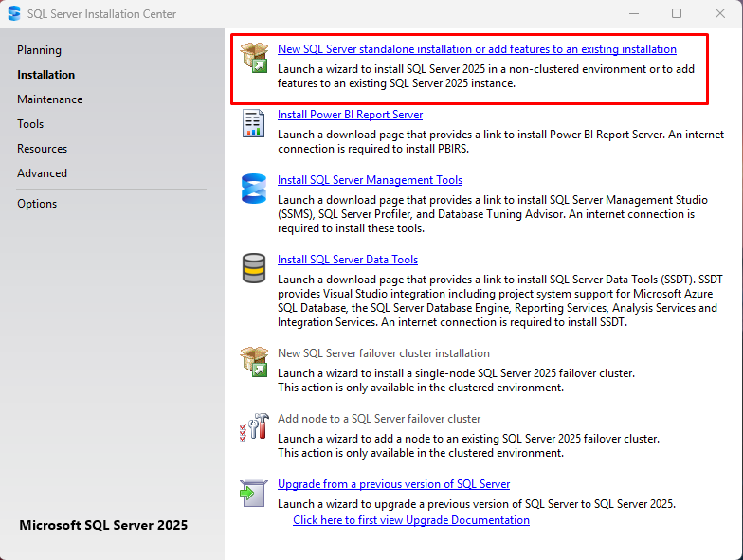Open Install SQL Server Data Tools link
The image size is (743, 560).
point(348,260)
